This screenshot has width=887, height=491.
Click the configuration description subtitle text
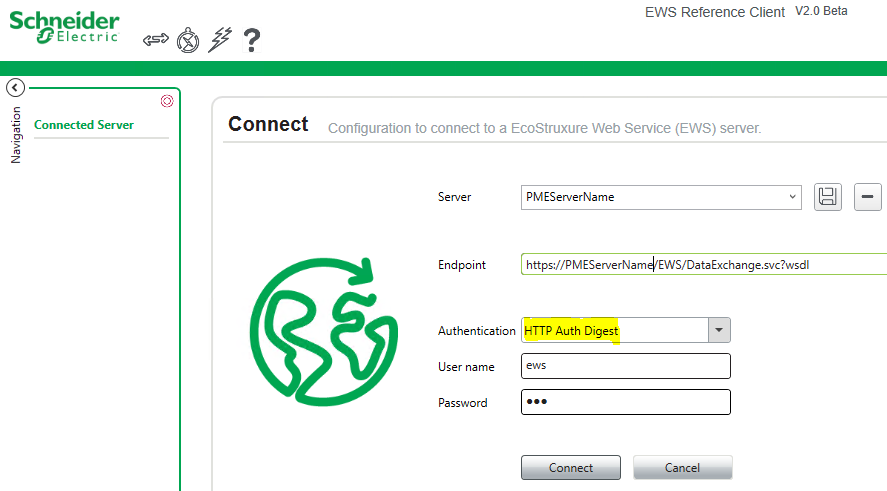coord(545,128)
